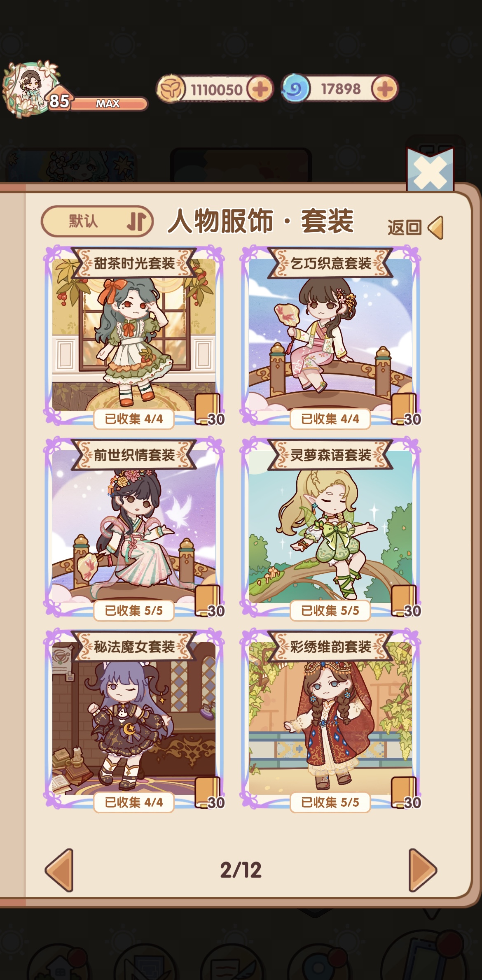Tap the book icon on 甜茶时光套装
This screenshot has width=482, height=980.
pyautogui.click(x=209, y=410)
